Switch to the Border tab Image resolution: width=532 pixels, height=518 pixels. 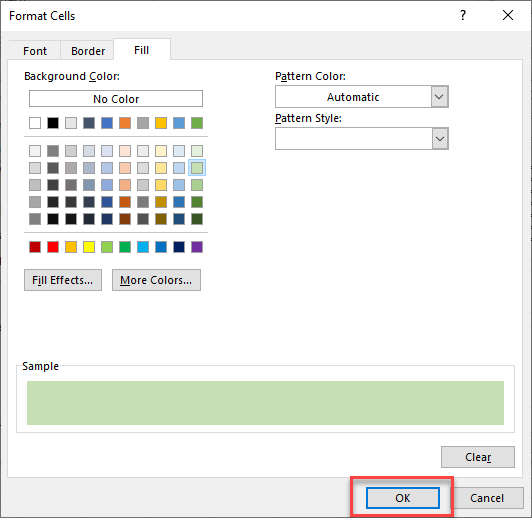pos(88,51)
